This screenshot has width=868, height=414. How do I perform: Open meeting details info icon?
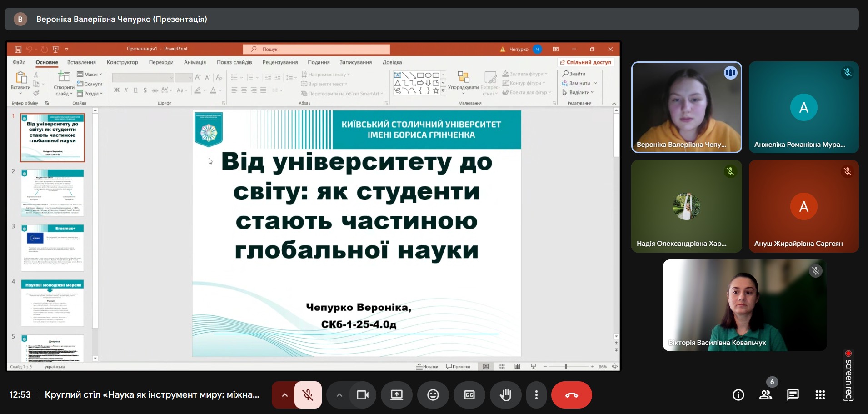pyautogui.click(x=738, y=395)
